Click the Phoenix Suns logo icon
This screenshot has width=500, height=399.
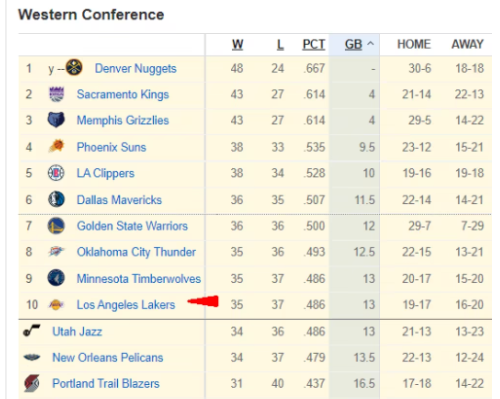pyautogui.click(x=56, y=146)
